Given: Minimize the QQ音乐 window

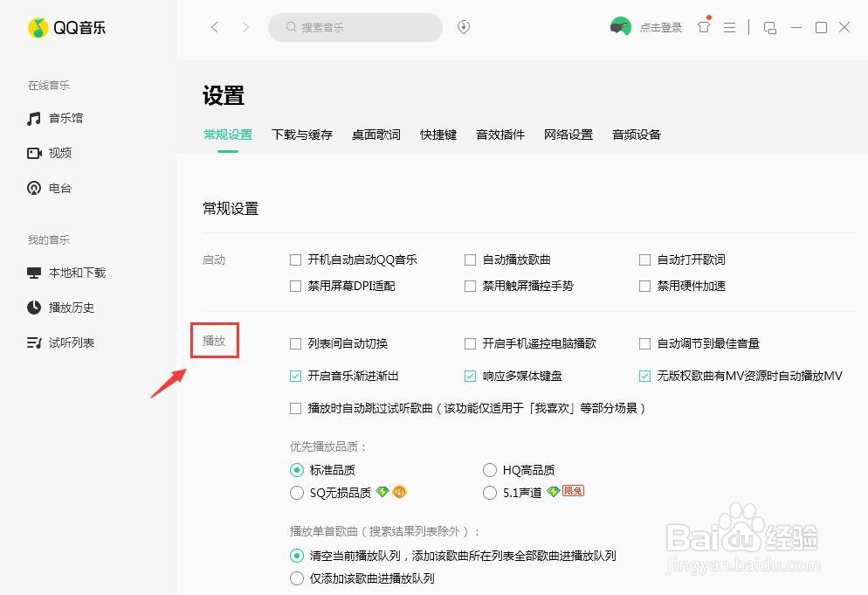Looking at the screenshot, I should 796,27.
